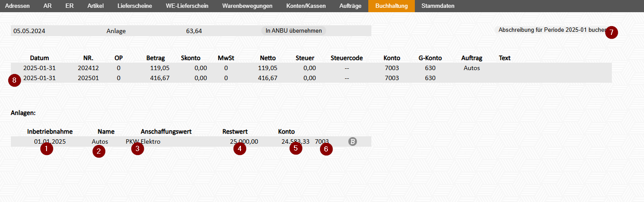Select the Autos PKW Elektro asset row
Screen dimensions: 644x202
pos(191,141)
